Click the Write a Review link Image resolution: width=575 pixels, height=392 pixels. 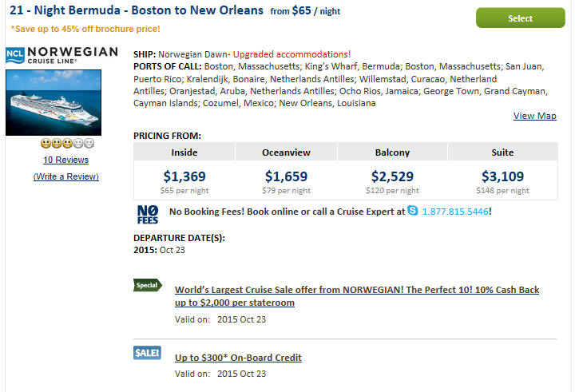[66, 176]
